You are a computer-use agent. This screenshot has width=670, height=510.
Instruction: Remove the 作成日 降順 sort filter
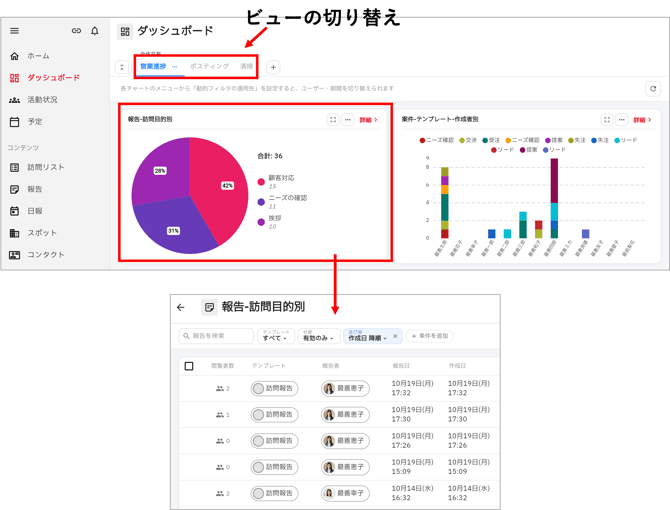pyautogui.click(x=395, y=336)
